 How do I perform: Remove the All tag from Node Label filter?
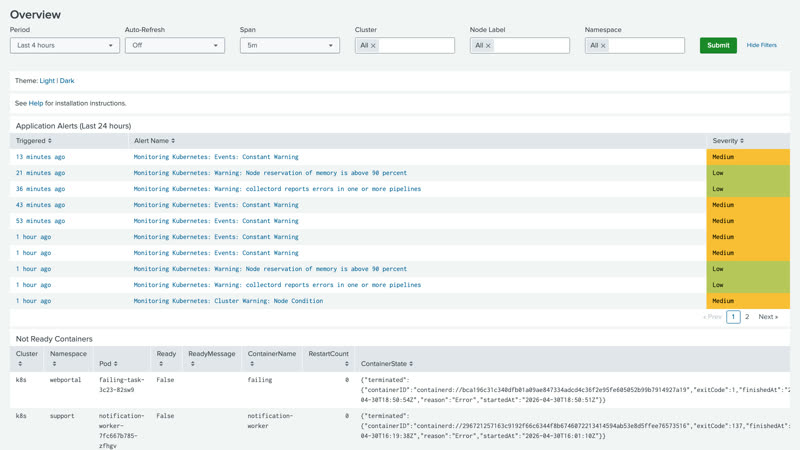pyautogui.click(x=488, y=46)
